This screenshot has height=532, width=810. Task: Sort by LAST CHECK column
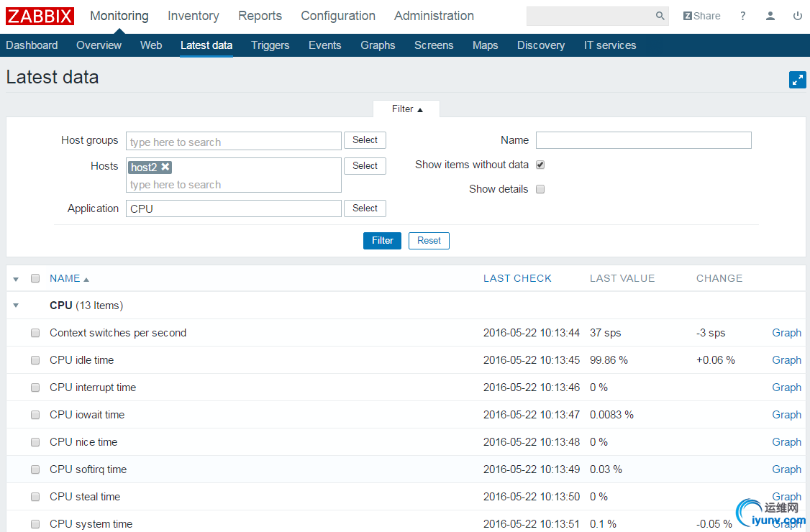pyautogui.click(x=517, y=278)
